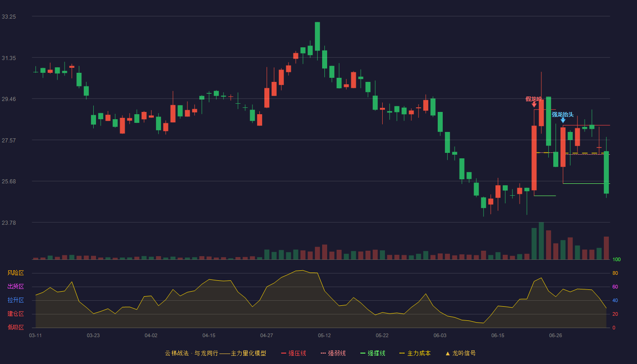Click the last green candle on the chart
The image size is (637, 364).
click(606, 172)
